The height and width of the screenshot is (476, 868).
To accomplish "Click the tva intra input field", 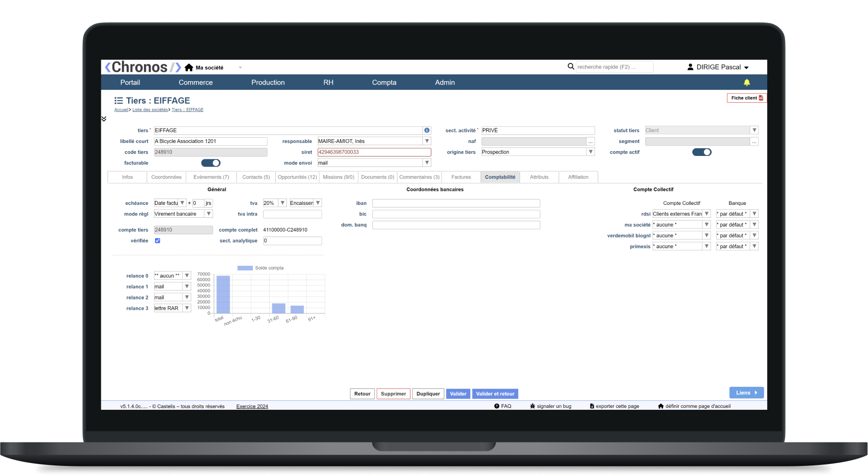I will [x=292, y=214].
